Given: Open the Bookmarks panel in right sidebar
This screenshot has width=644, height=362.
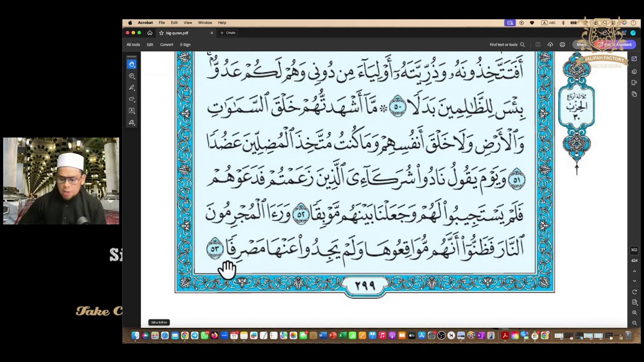Looking at the screenshot, I should point(634,82).
